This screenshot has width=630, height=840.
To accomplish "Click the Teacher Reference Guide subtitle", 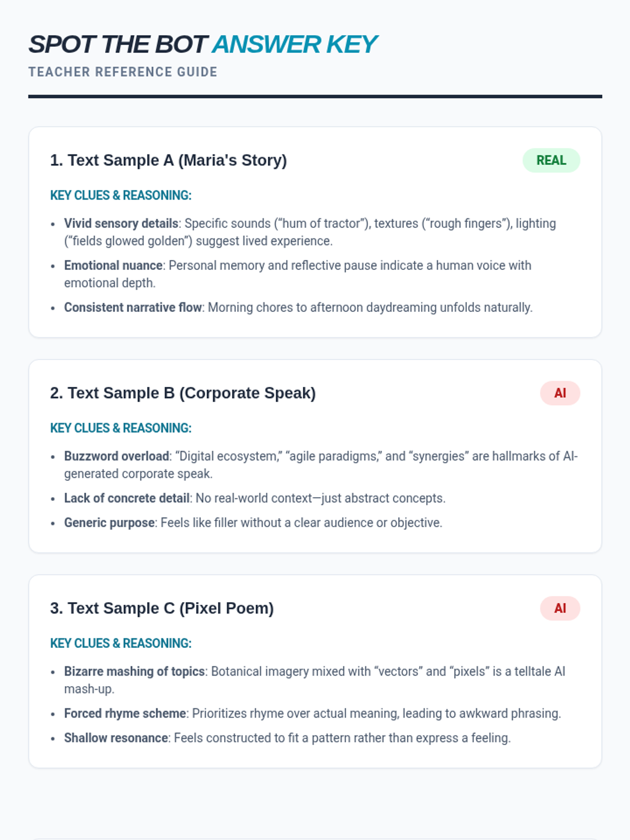I will click(123, 72).
